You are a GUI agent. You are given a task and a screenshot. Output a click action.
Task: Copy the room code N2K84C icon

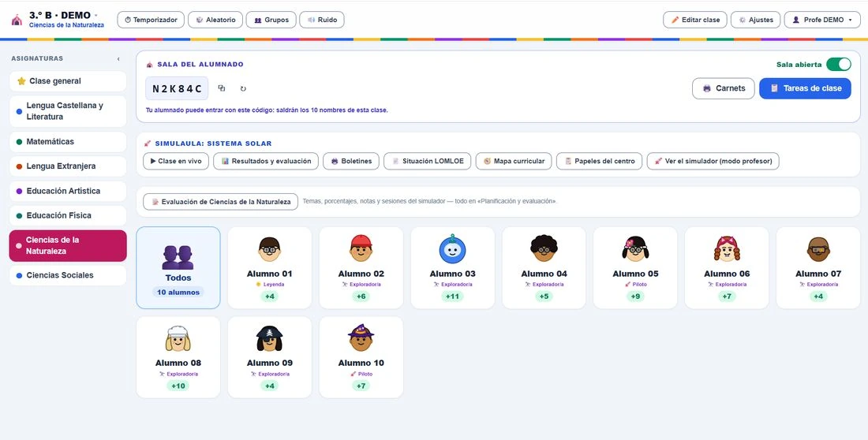click(222, 88)
